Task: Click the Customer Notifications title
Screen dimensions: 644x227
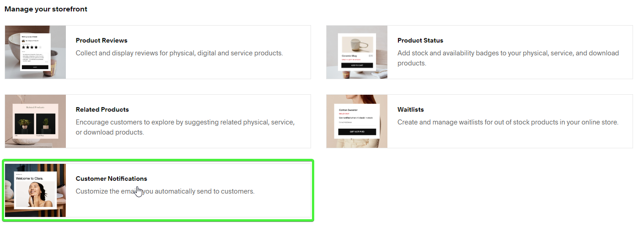Action: coord(111,178)
